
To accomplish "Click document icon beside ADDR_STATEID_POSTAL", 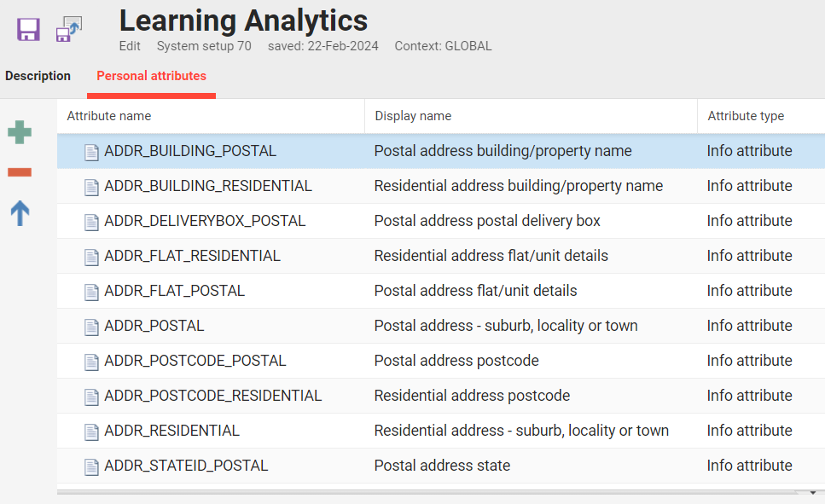I will pyautogui.click(x=91, y=466).
